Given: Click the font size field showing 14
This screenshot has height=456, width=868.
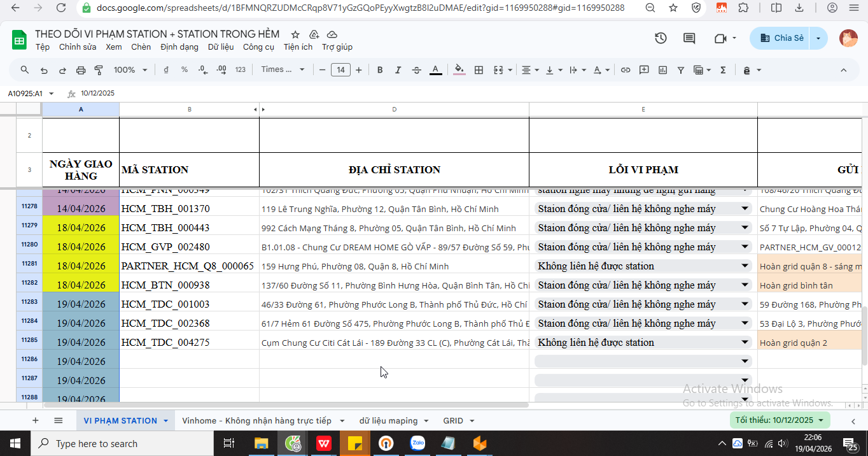Looking at the screenshot, I should pos(341,70).
